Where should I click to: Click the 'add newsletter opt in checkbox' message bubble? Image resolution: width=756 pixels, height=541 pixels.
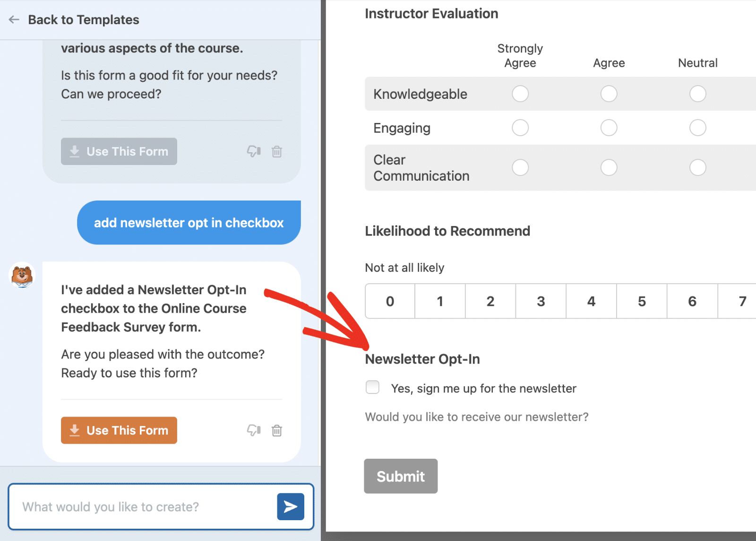[x=189, y=223]
